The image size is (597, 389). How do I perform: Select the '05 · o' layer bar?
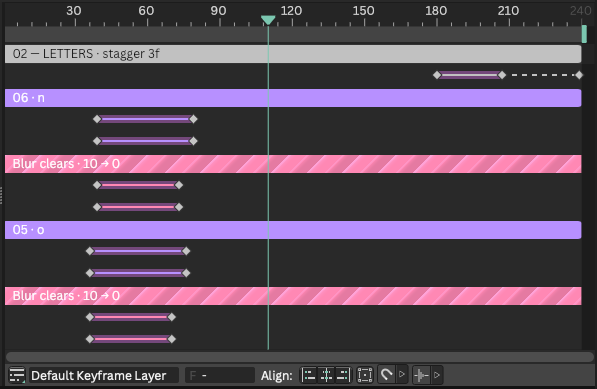(293, 230)
